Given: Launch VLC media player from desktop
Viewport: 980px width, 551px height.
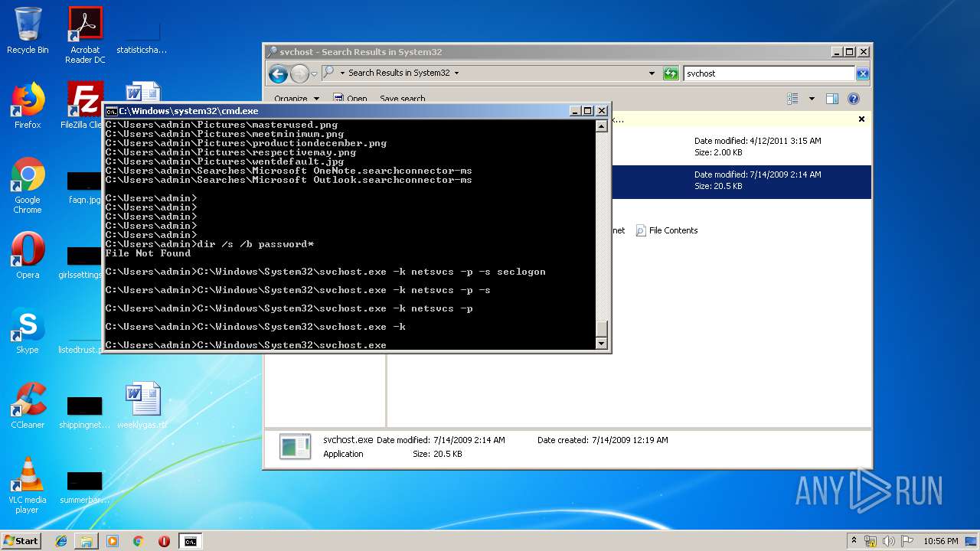Looking at the screenshot, I should point(28,484).
